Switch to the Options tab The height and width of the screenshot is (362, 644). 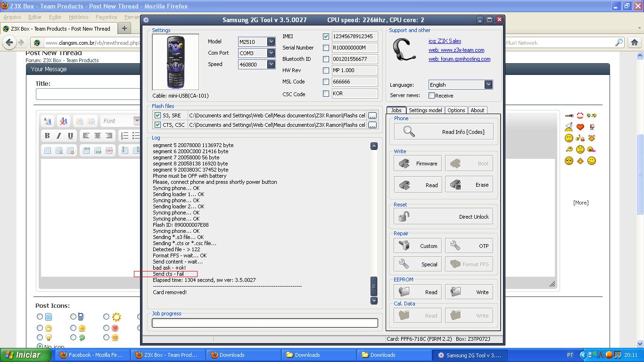[x=456, y=110]
